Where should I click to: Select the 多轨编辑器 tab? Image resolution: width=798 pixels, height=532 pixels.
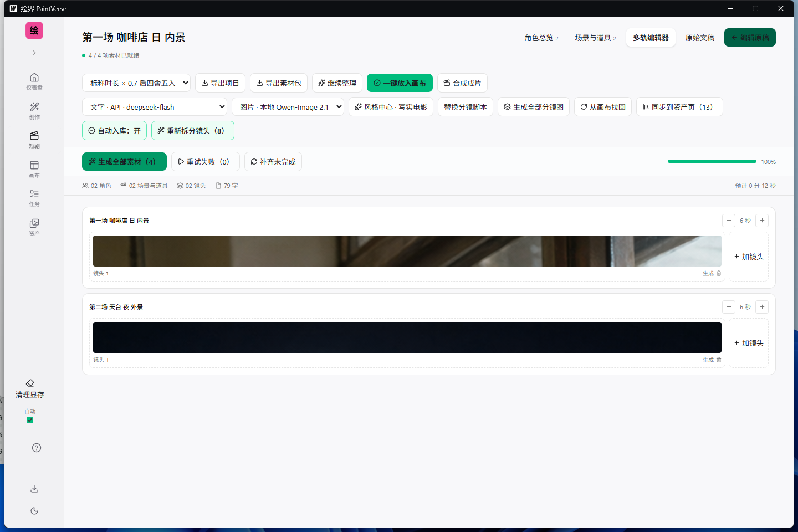[x=651, y=38]
